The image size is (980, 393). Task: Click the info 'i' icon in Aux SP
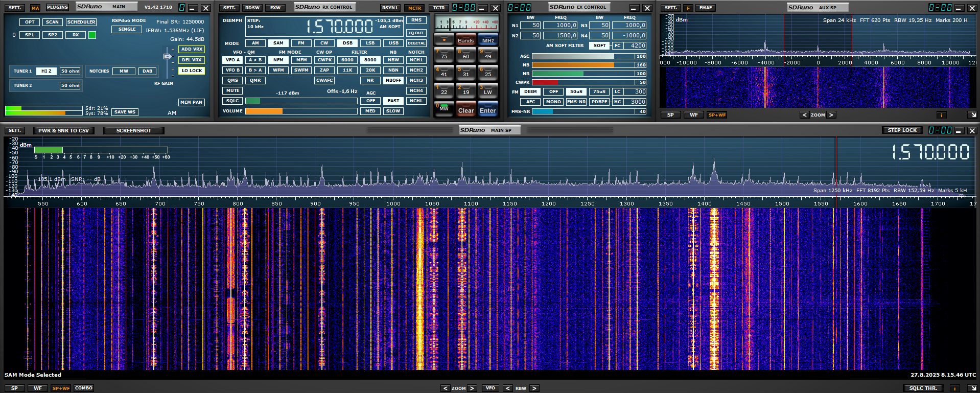(941, 115)
